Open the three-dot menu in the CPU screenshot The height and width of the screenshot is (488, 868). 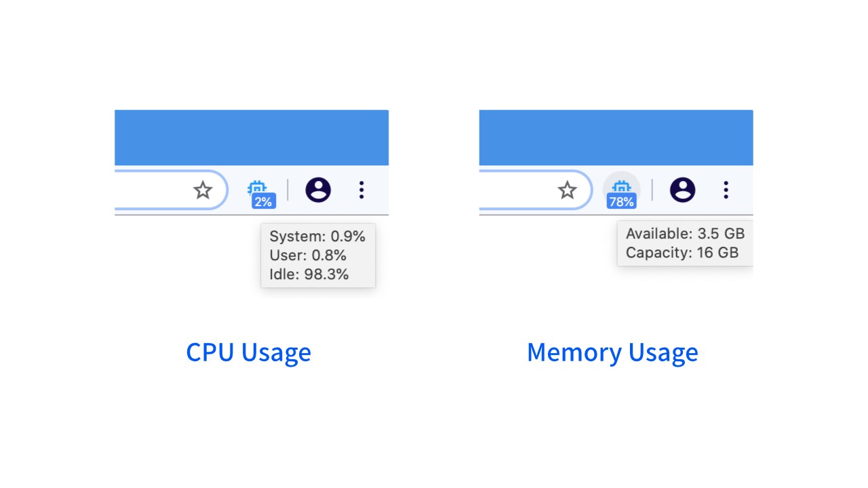(361, 190)
